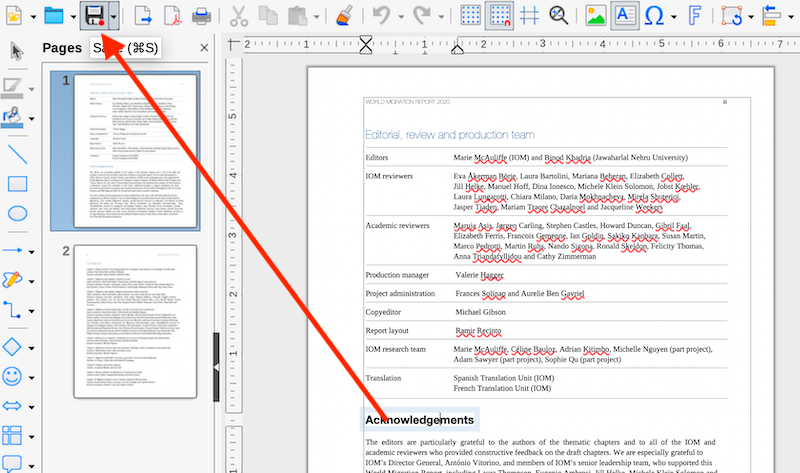Select the Zoom & Pan magnifier
The height and width of the screenshot is (473, 800).
(x=559, y=15)
